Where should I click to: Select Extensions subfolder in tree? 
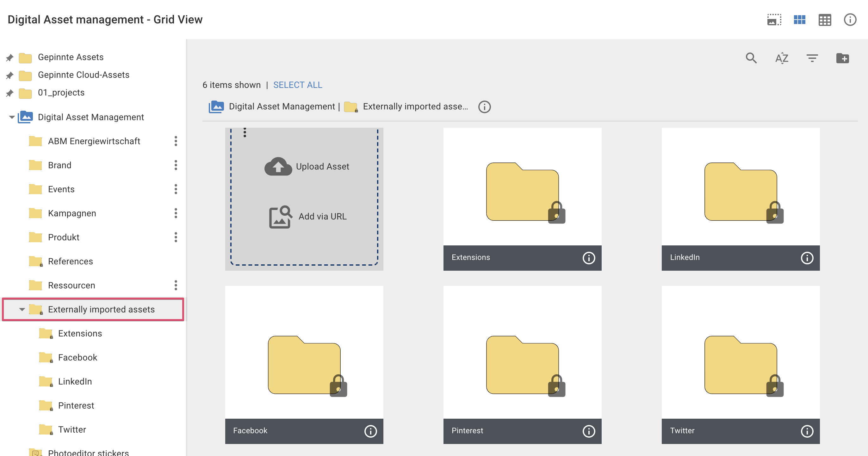[80, 333]
